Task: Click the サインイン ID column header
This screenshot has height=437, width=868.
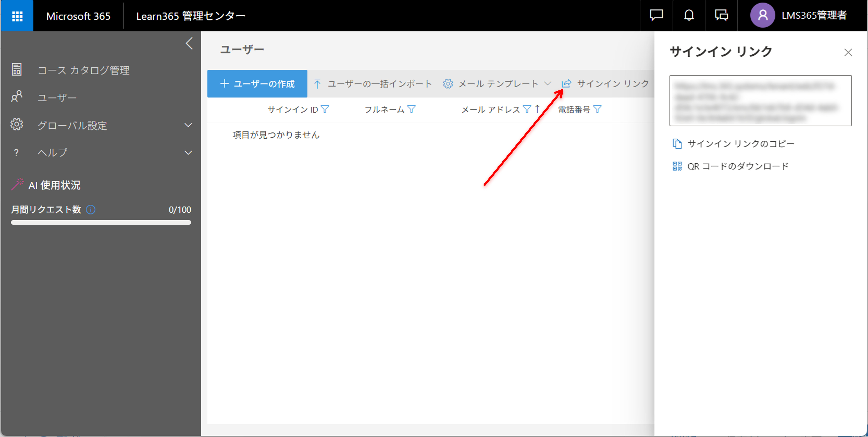Action: [x=293, y=110]
